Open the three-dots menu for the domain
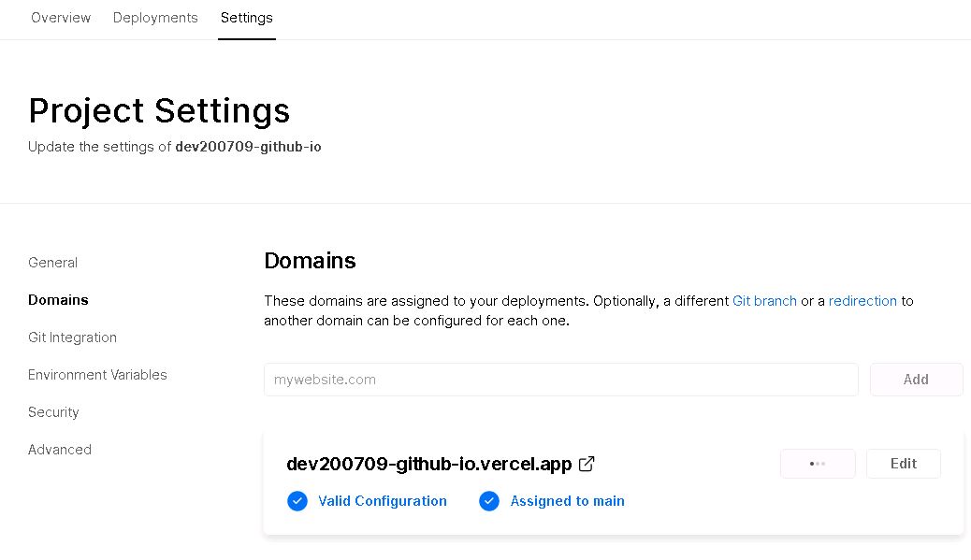The height and width of the screenshot is (560, 971). click(x=818, y=464)
